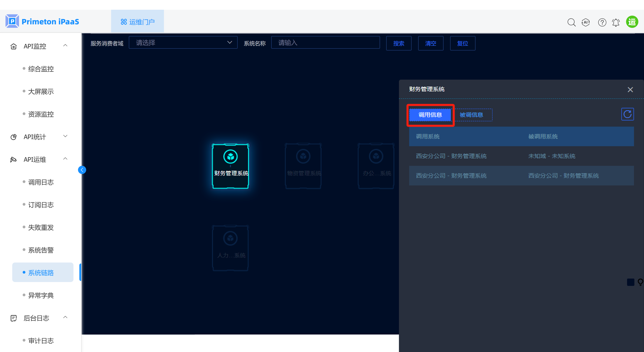Image resolution: width=644 pixels, height=352 pixels.
Task: Open the 服务消费者域 dropdown
Action: coord(183,43)
